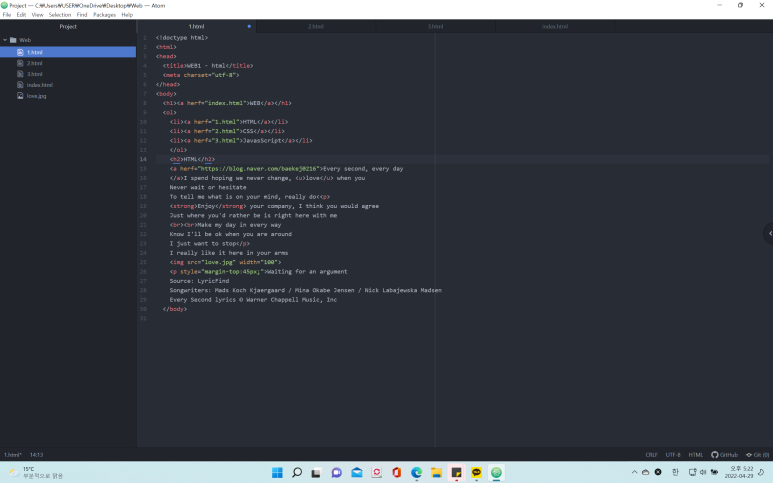Change the HTML grammar selector
The width and height of the screenshot is (773, 483).
(x=696, y=455)
